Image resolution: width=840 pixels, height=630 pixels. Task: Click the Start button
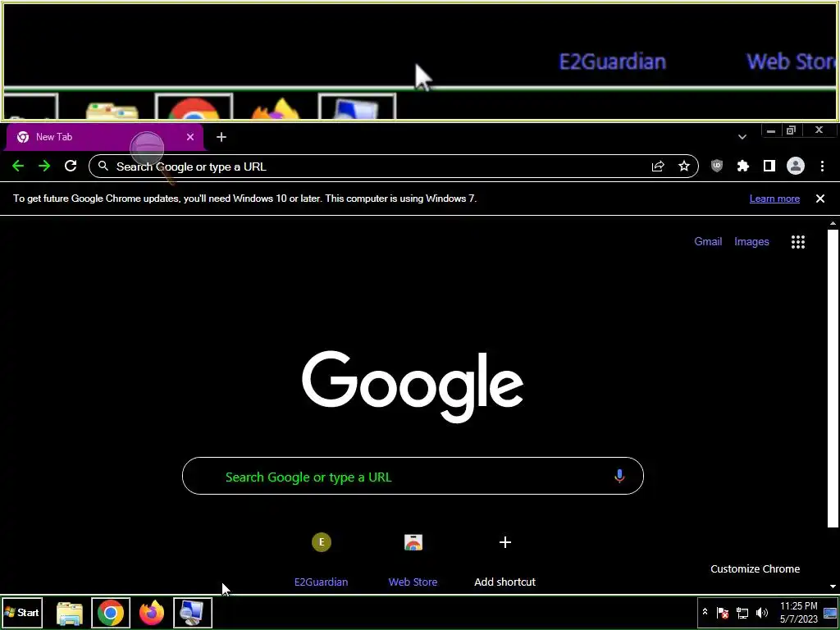point(22,612)
